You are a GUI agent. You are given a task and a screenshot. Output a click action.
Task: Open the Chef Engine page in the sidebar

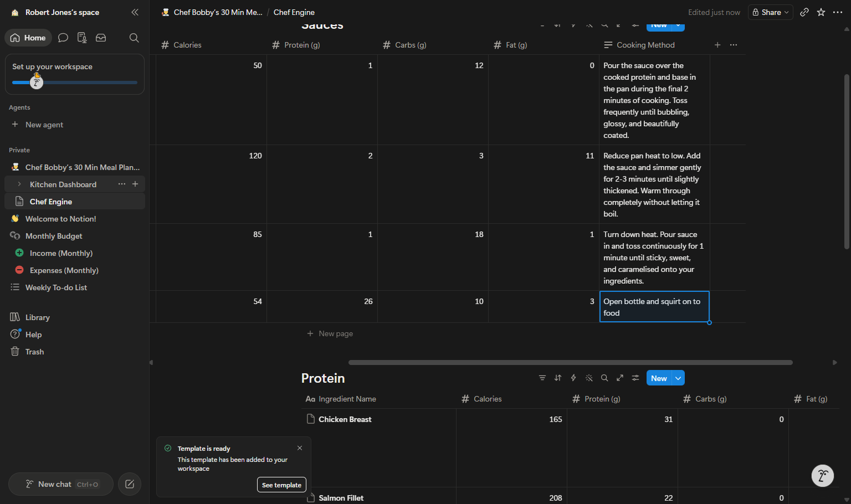(75, 202)
